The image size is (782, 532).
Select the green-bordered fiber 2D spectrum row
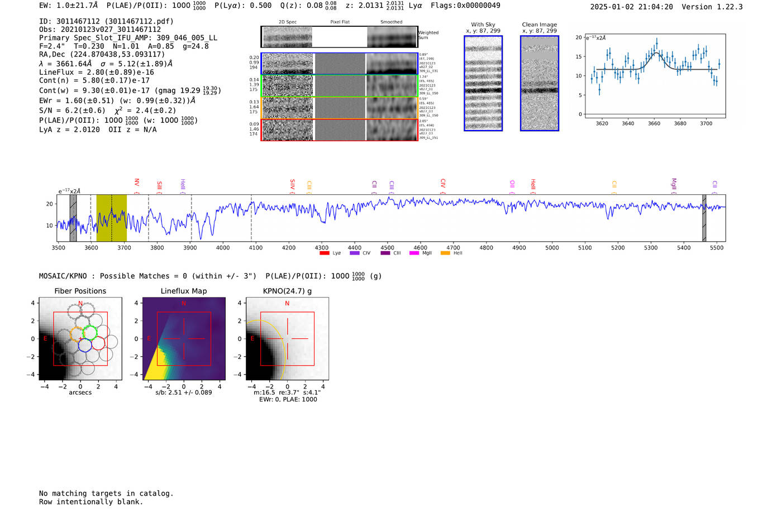click(340, 86)
